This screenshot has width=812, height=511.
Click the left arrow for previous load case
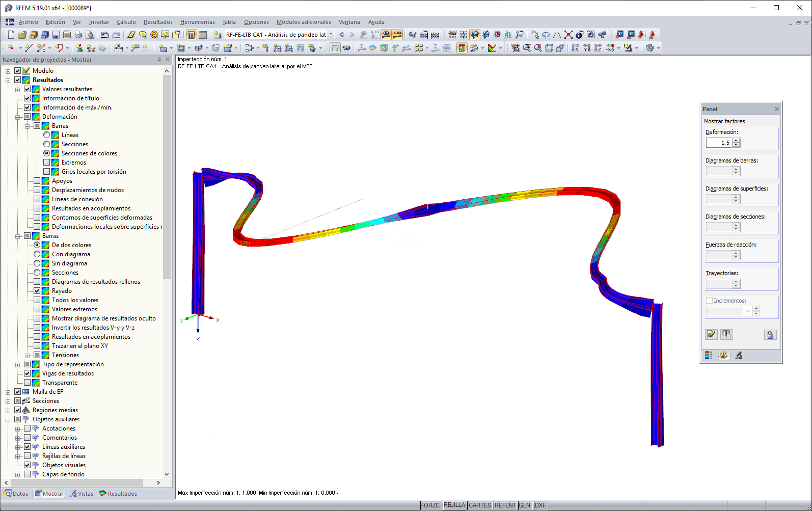click(x=341, y=35)
